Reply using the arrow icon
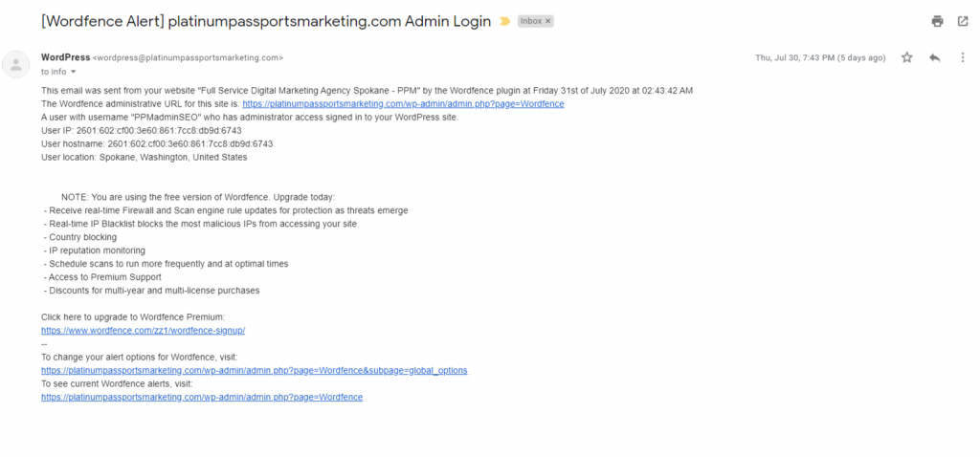 (x=935, y=57)
